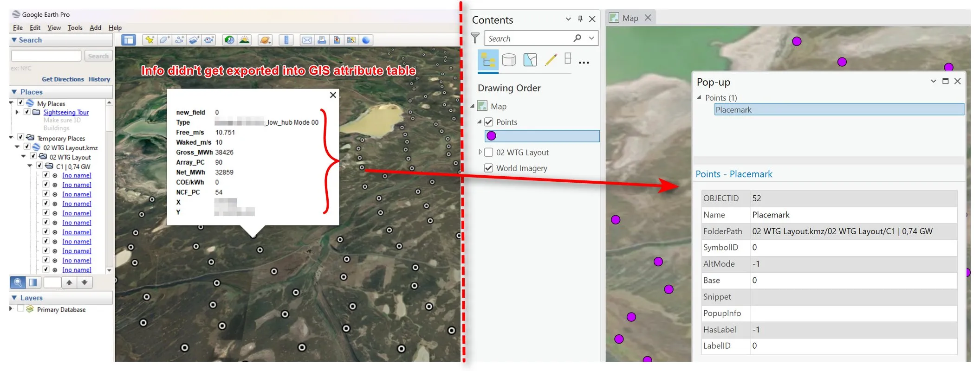
Task: Open the Sightseeing Tour link
Action: (66, 112)
